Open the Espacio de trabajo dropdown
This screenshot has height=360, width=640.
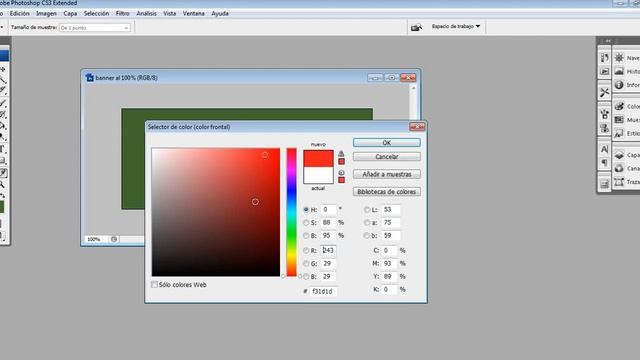[x=456, y=27]
